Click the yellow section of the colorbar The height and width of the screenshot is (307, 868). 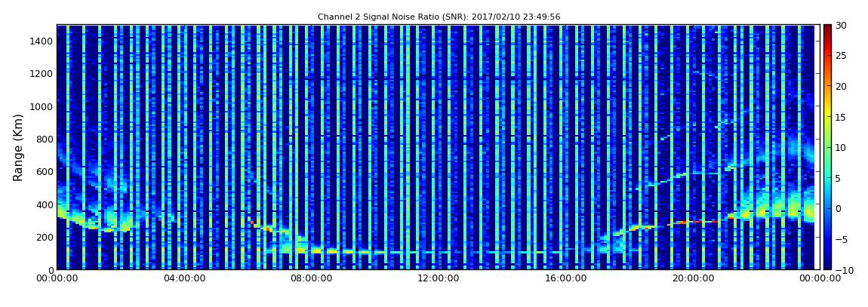pyautogui.click(x=827, y=111)
